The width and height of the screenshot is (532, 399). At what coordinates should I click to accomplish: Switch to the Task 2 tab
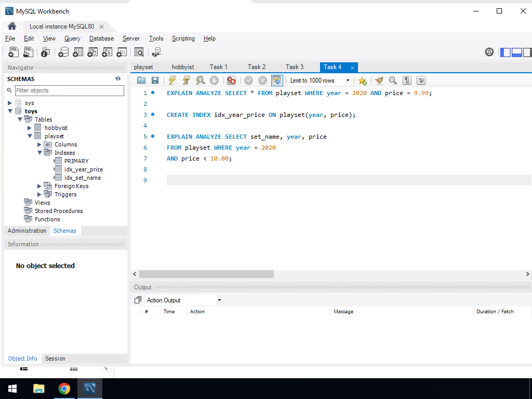(x=256, y=67)
